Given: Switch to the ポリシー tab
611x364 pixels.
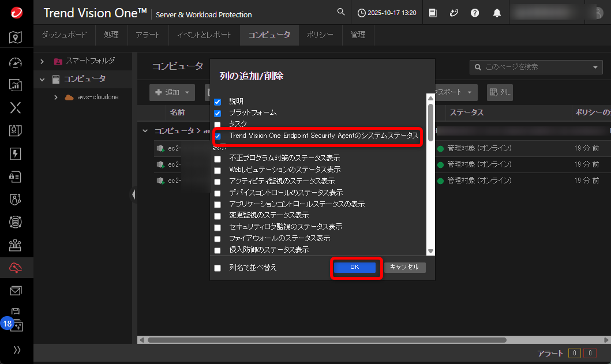Looking at the screenshot, I should tap(320, 35).
